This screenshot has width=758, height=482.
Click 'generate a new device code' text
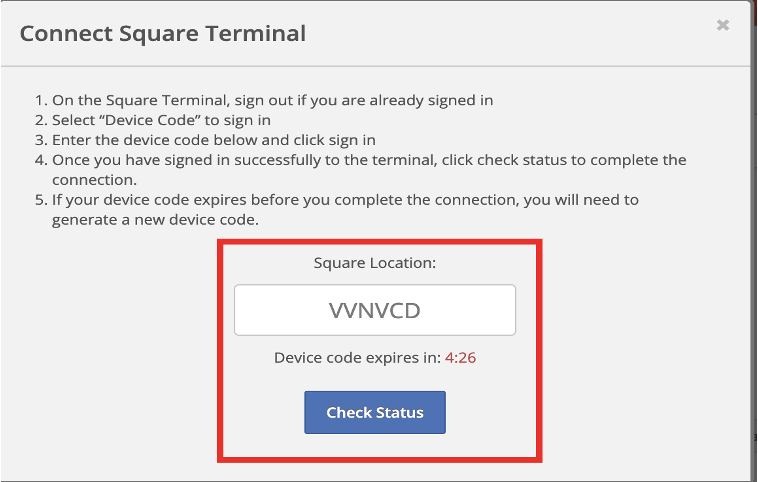155,220
